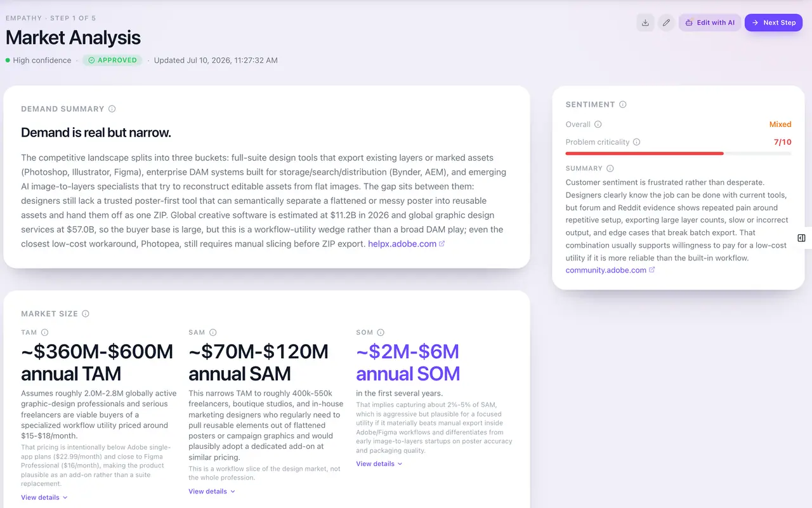812x508 pixels.
Task: Click the Approved status badge
Action: [112, 60]
